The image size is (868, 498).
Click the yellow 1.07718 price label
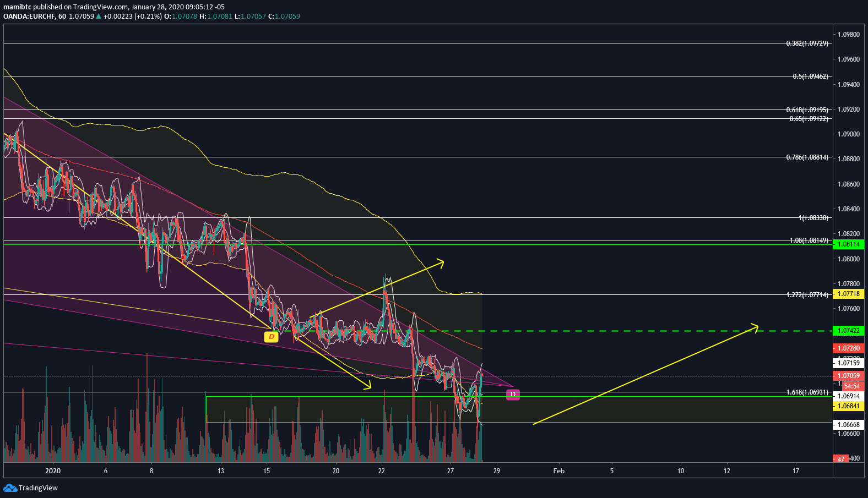tap(849, 294)
